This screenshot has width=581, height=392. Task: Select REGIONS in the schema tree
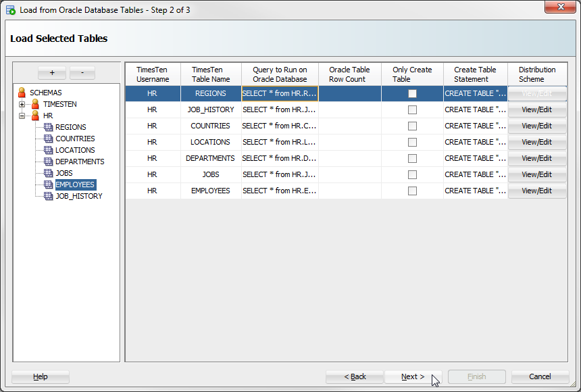(x=71, y=127)
